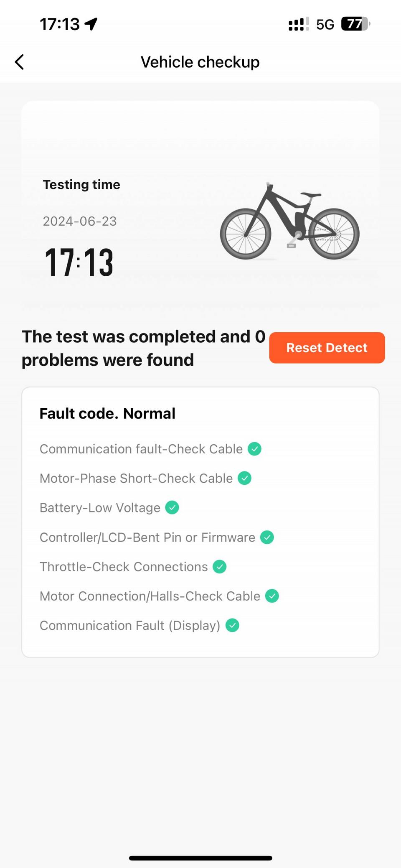401x868 pixels.
Task: Tap the green checkmark beside Motor Connection/Halls-Check Cable
Action: pos(272,596)
